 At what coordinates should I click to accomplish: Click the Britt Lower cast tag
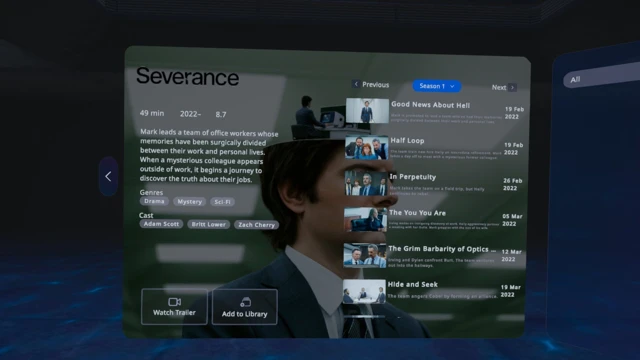coord(209,224)
